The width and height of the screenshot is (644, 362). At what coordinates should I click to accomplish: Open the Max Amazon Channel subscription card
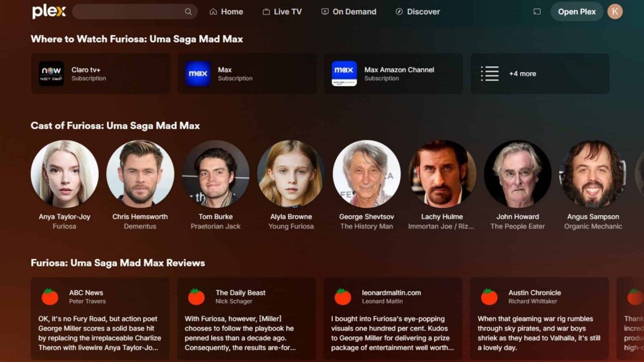click(393, 73)
